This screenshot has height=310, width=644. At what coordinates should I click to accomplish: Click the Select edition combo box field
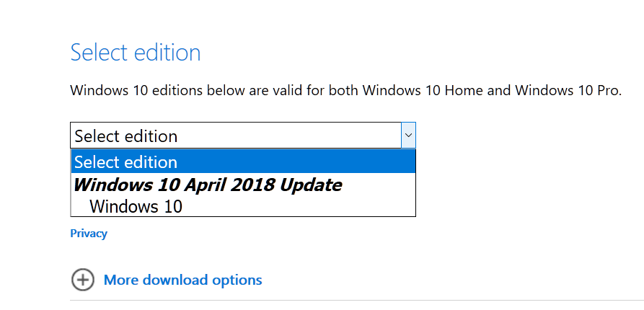[x=243, y=135]
